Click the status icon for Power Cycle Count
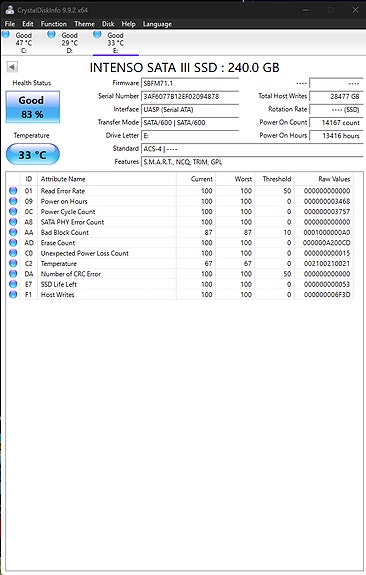 tap(13, 211)
